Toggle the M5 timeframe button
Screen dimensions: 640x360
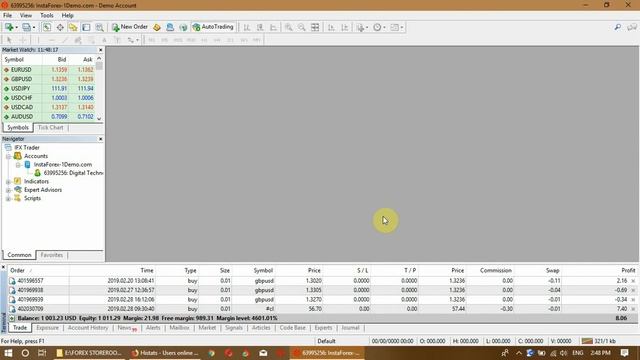[164, 40]
